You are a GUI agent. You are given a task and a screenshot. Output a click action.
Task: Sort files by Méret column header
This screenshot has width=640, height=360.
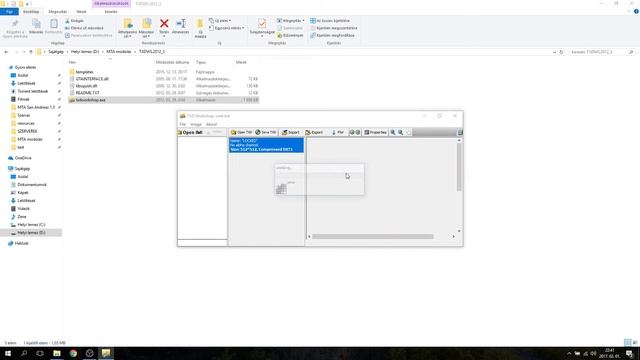[x=241, y=62]
